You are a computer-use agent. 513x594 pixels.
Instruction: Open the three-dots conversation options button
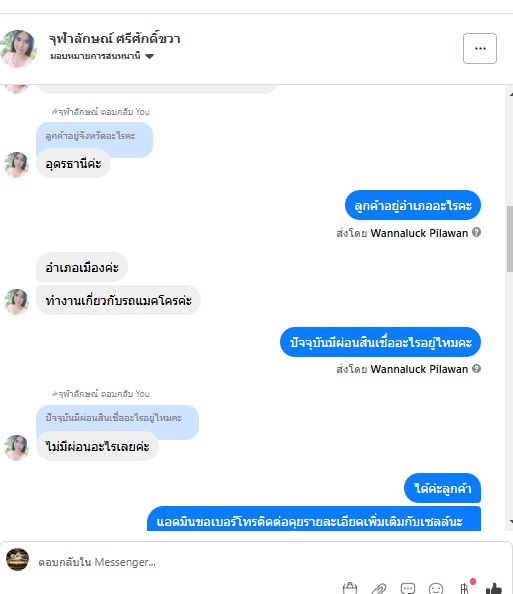(x=480, y=48)
